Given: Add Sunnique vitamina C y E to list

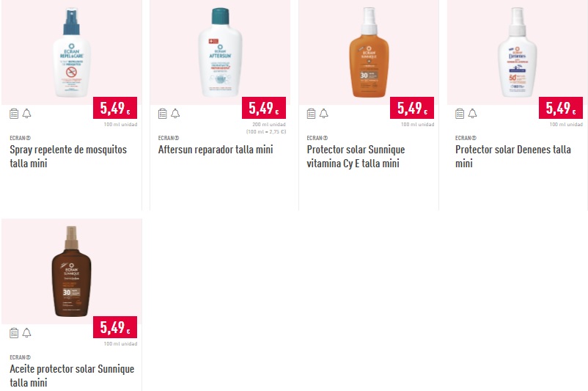Looking at the screenshot, I should pyautogui.click(x=311, y=113).
